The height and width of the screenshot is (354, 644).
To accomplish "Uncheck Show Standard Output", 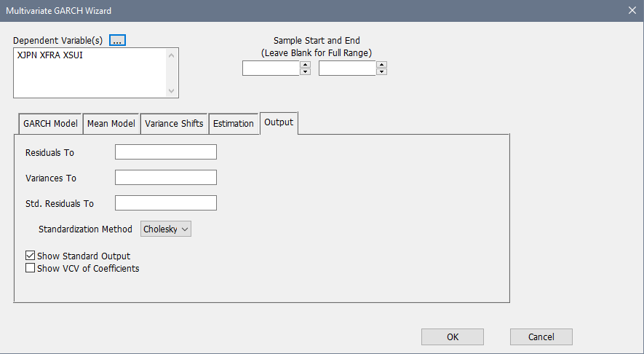I will 31,256.
